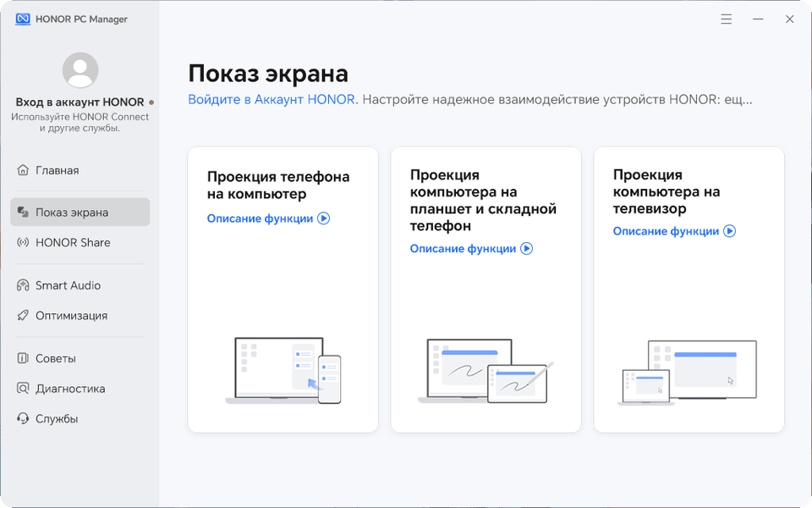812x508 pixels.
Task: Open the hamburger menu in the title bar
Action: pyautogui.click(x=726, y=19)
